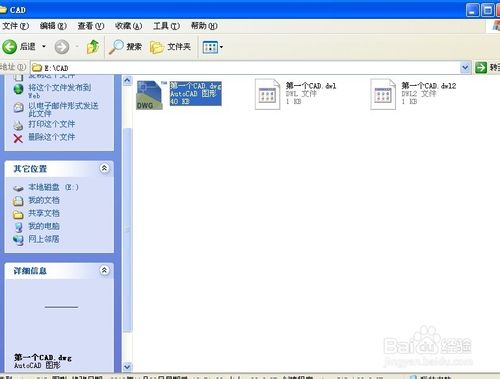Collapse the 详细信息 panel
Screen dimensions: 500x379
(104, 270)
